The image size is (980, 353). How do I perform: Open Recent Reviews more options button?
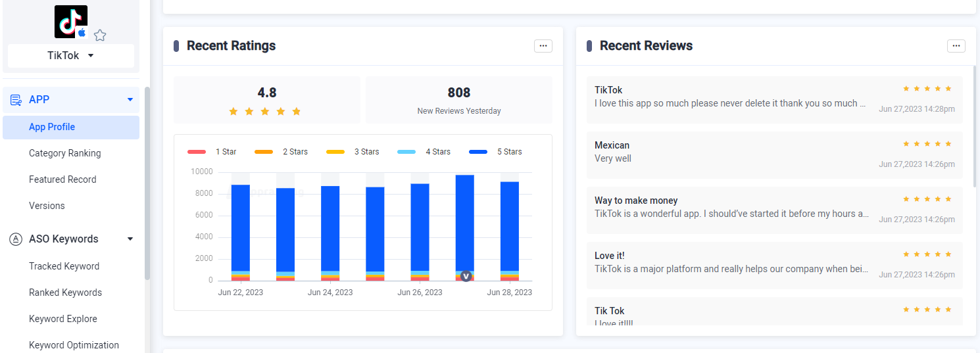(956, 46)
